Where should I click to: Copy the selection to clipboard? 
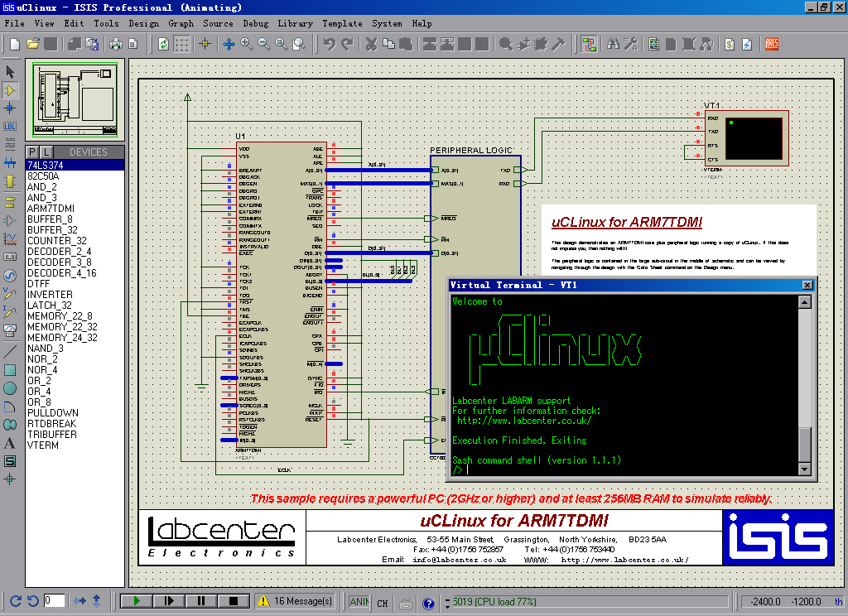click(x=388, y=45)
